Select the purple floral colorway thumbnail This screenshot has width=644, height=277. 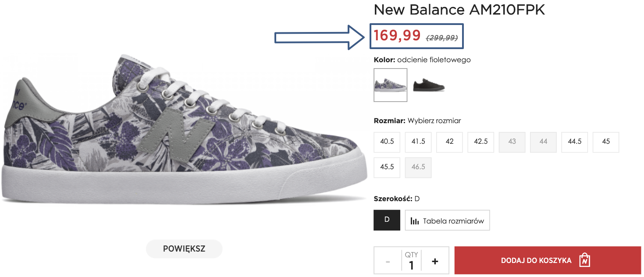click(x=390, y=85)
